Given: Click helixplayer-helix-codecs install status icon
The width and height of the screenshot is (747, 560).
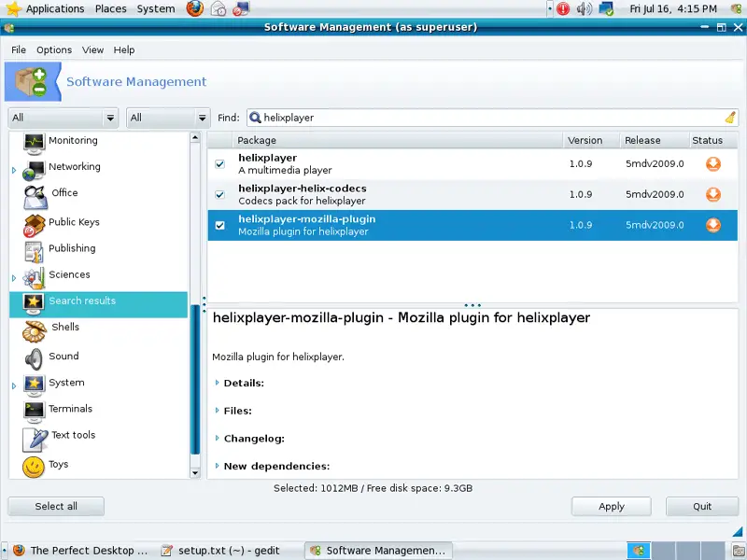Looking at the screenshot, I should (x=712, y=194).
